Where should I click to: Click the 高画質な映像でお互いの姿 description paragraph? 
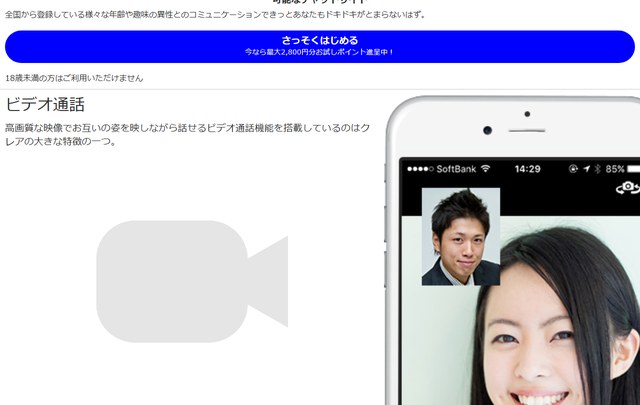click(187, 135)
